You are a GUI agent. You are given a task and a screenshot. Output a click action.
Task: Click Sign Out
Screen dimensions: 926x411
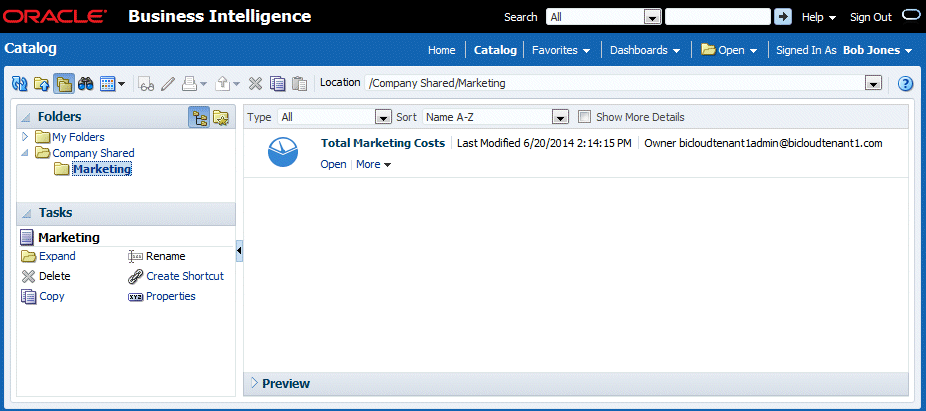click(x=871, y=17)
